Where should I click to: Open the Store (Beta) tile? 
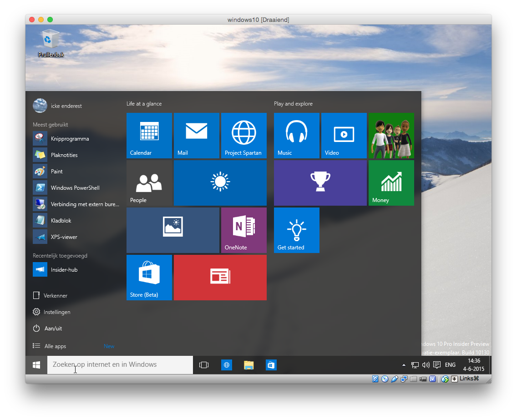tap(149, 277)
